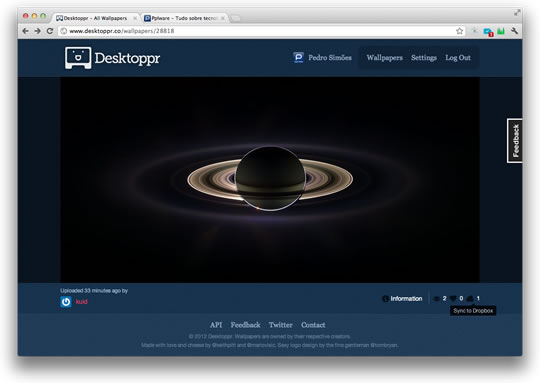Open the Settings nav item
The image size is (540, 383).
pyautogui.click(x=424, y=58)
